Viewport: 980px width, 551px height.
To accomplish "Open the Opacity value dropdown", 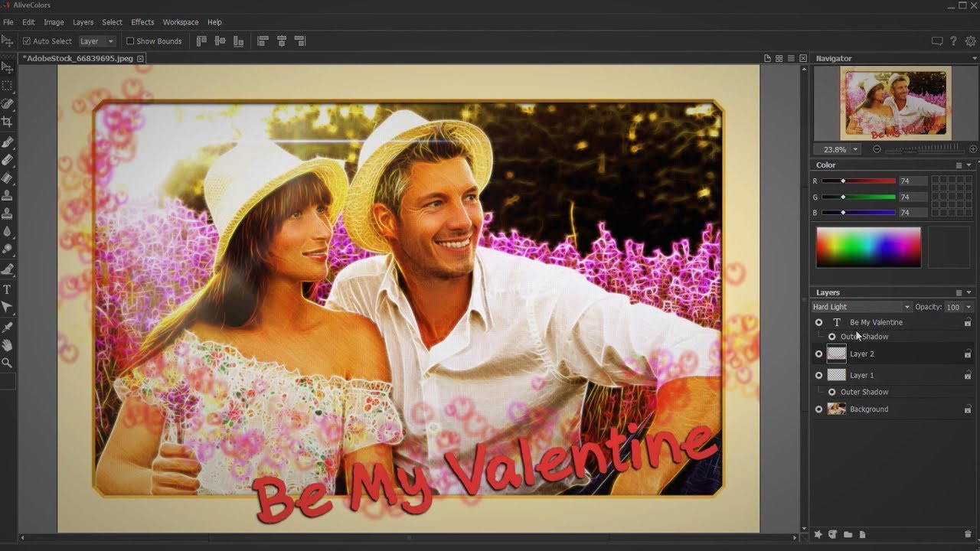I will point(969,307).
